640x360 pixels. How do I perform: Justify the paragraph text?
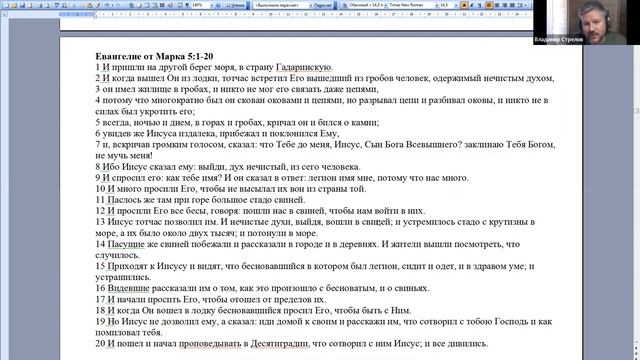512,5
